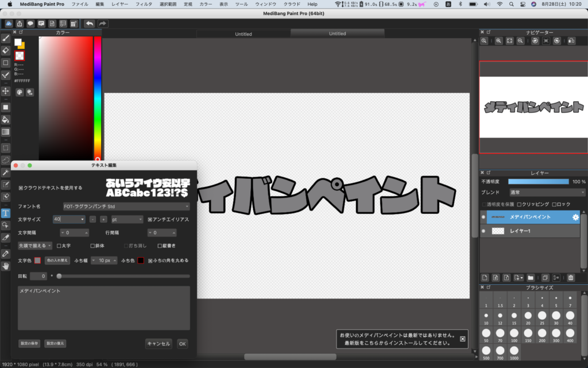The height and width of the screenshot is (368, 588).
Task: Adjust 文字間隔 character spacing stepper
Action: (x=74, y=233)
